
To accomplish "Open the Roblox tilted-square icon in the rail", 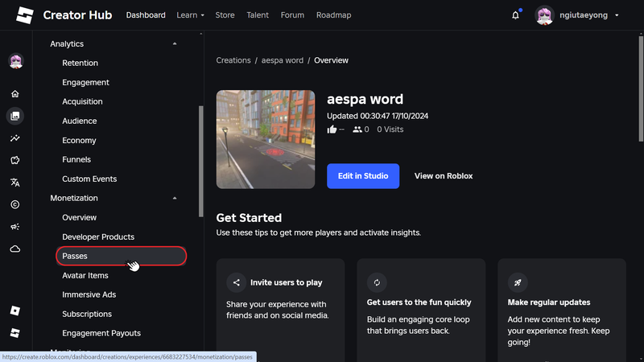I will coord(15,311).
